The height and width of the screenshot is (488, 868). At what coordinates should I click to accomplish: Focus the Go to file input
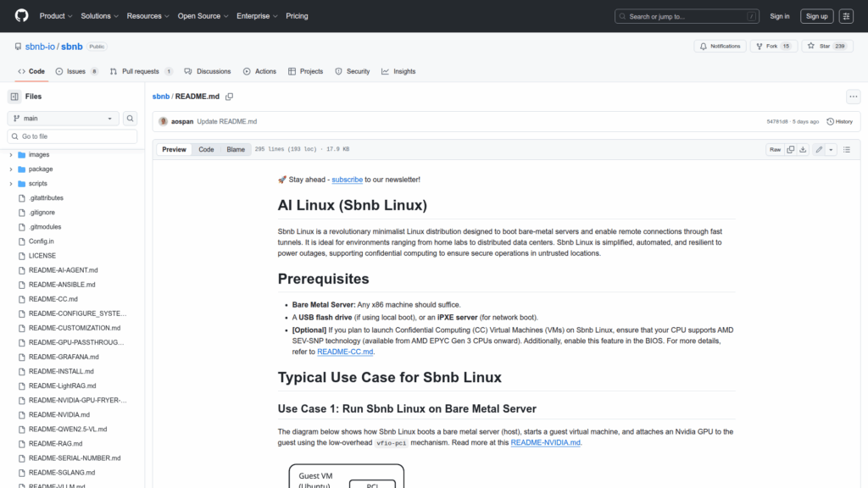click(x=72, y=136)
